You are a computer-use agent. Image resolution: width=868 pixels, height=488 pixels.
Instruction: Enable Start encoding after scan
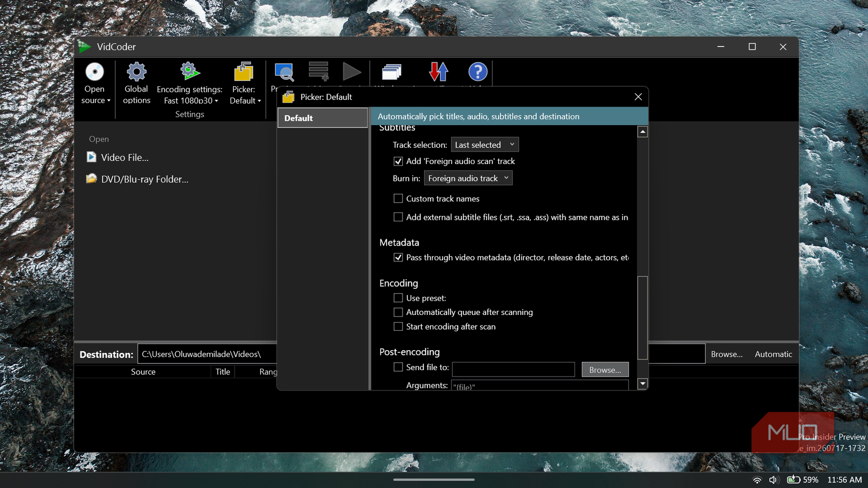(x=398, y=327)
